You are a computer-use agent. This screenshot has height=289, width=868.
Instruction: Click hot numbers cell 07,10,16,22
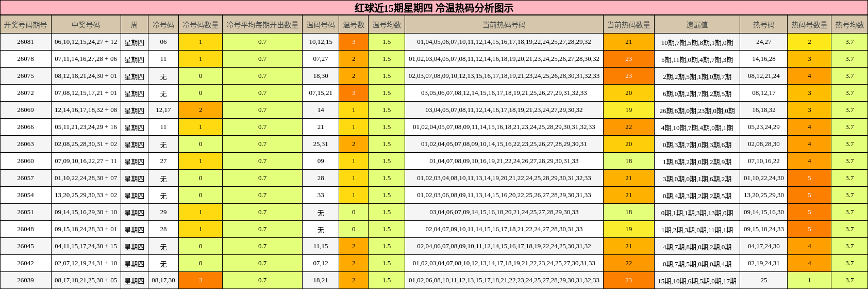[x=764, y=161]
